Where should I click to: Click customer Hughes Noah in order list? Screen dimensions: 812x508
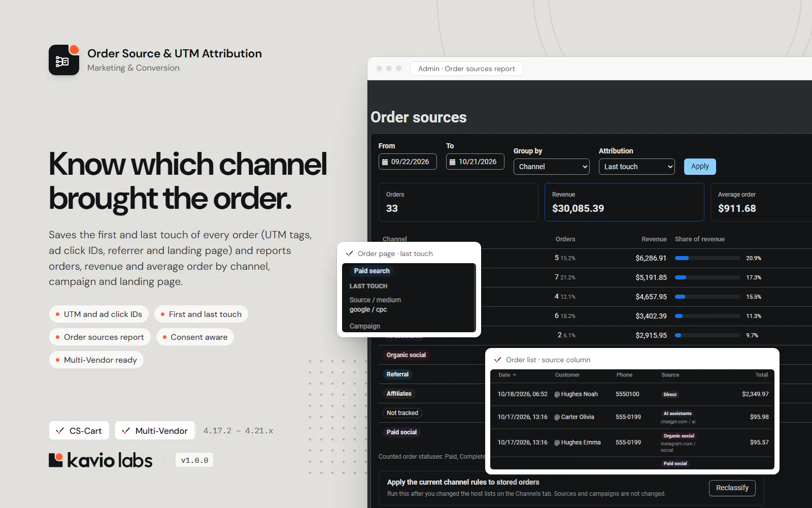[576, 394]
